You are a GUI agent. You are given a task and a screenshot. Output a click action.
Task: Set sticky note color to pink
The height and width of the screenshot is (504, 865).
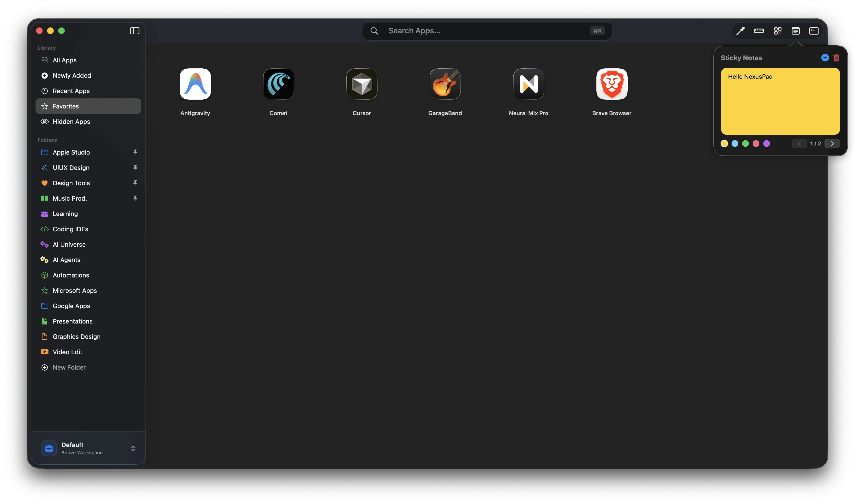(756, 144)
